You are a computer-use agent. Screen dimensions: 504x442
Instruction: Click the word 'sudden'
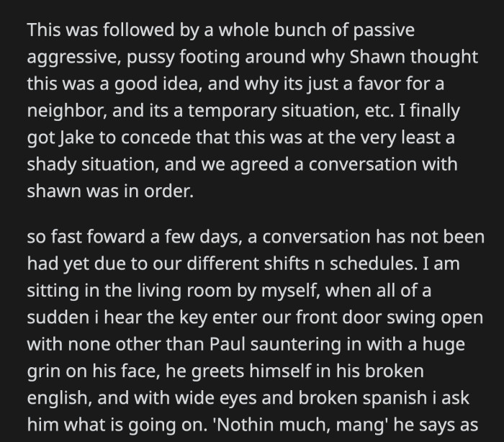[58, 317]
